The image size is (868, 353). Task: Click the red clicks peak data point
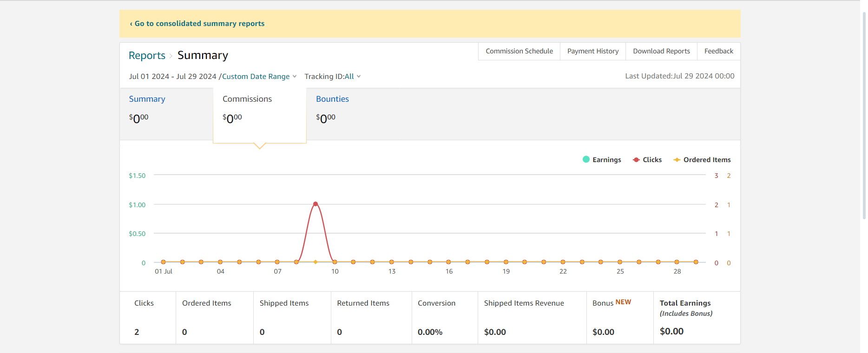click(316, 204)
